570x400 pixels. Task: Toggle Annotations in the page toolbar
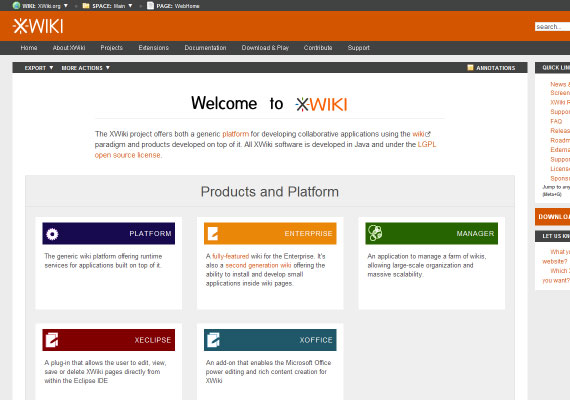coord(491,68)
